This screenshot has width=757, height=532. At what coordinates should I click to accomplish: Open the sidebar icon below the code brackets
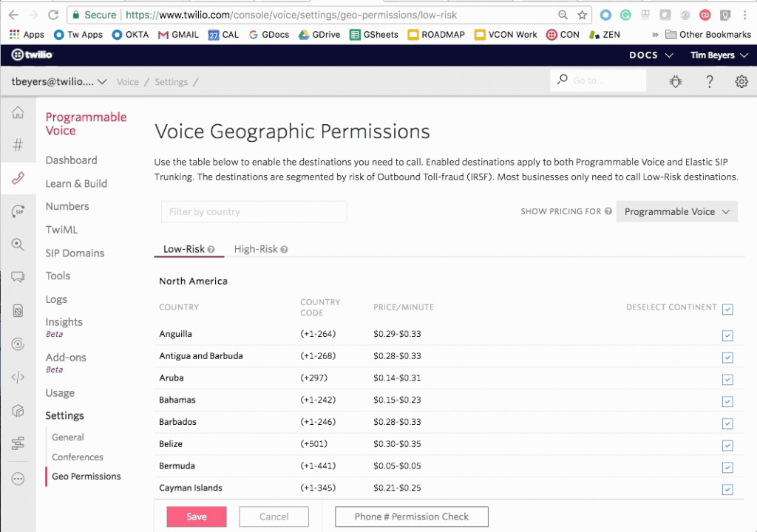click(18, 411)
